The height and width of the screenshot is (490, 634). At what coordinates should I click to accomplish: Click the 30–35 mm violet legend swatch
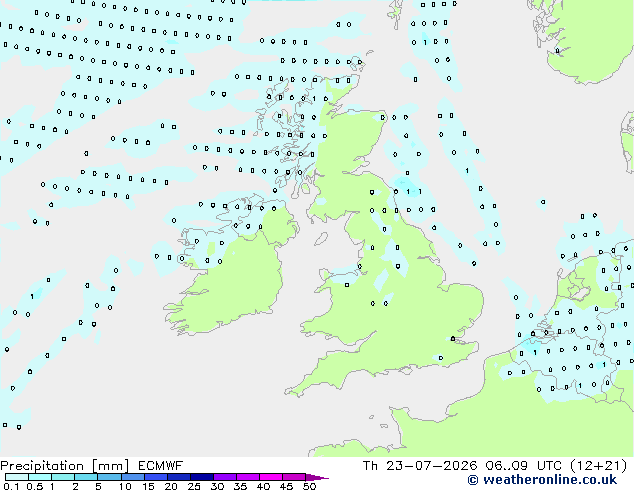pyautogui.click(x=224, y=477)
